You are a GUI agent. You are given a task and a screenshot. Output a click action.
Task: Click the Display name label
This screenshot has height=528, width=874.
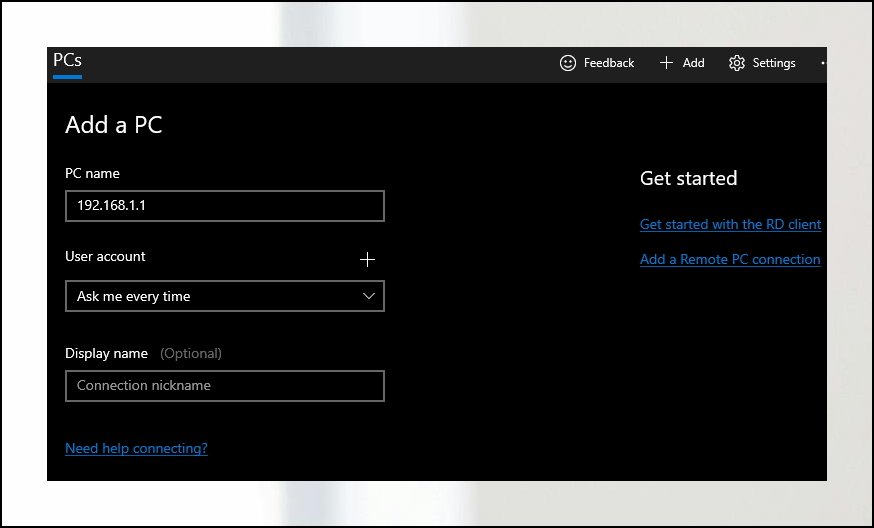pyautogui.click(x=106, y=353)
